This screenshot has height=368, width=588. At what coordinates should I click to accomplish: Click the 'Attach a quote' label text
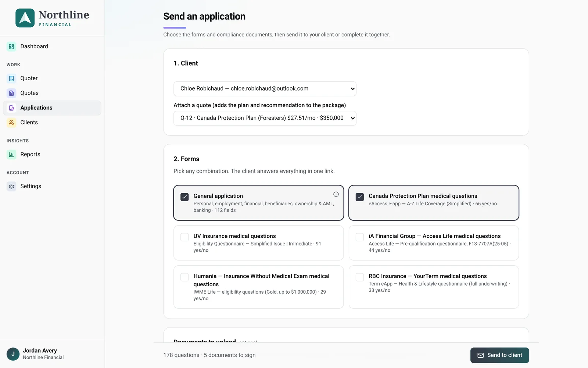coord(259,105)
